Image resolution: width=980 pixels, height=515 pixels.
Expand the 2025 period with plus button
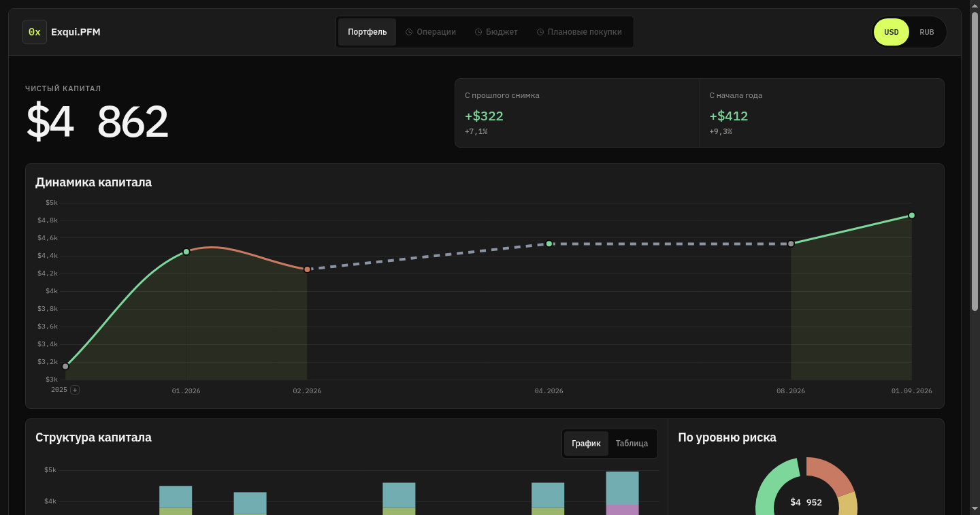tap(75, 390)
